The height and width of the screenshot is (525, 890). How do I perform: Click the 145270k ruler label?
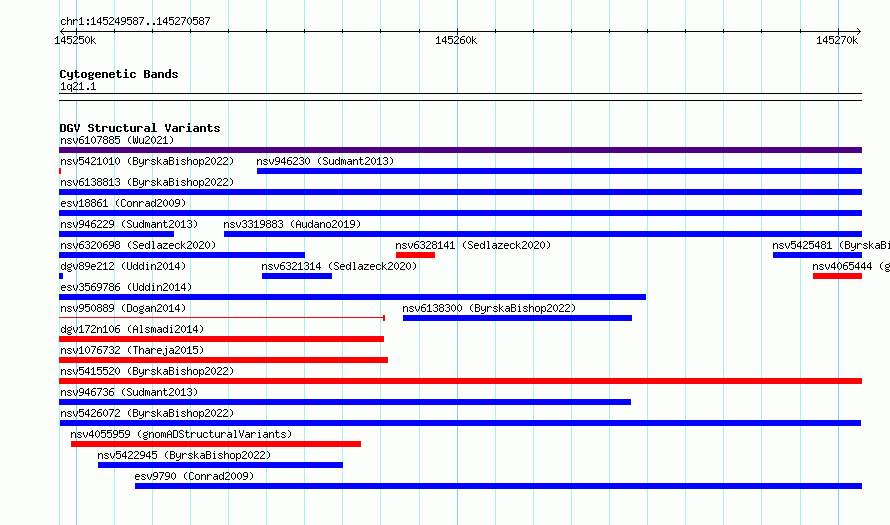(837, 40)
